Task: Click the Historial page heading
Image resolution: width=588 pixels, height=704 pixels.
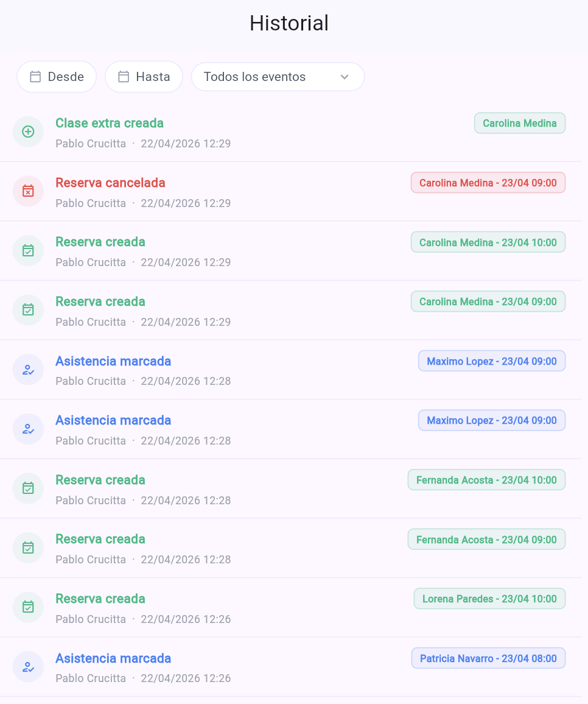Action: point(289,23)
